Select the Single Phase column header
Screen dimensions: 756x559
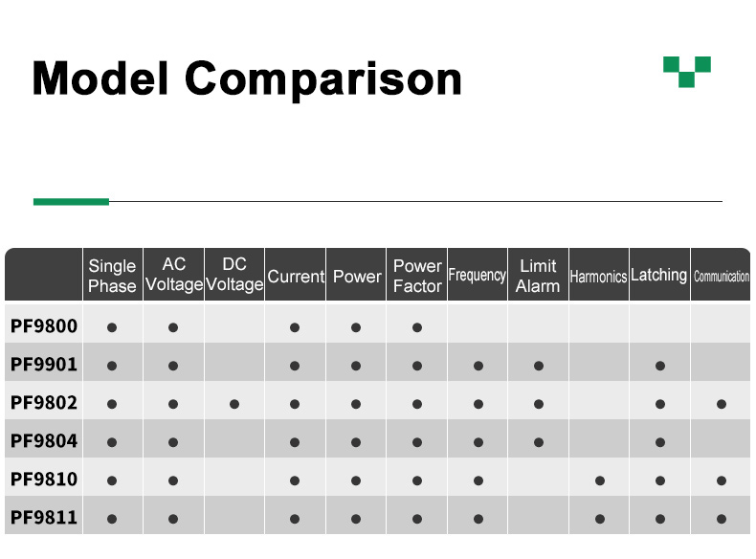point(112,276)
